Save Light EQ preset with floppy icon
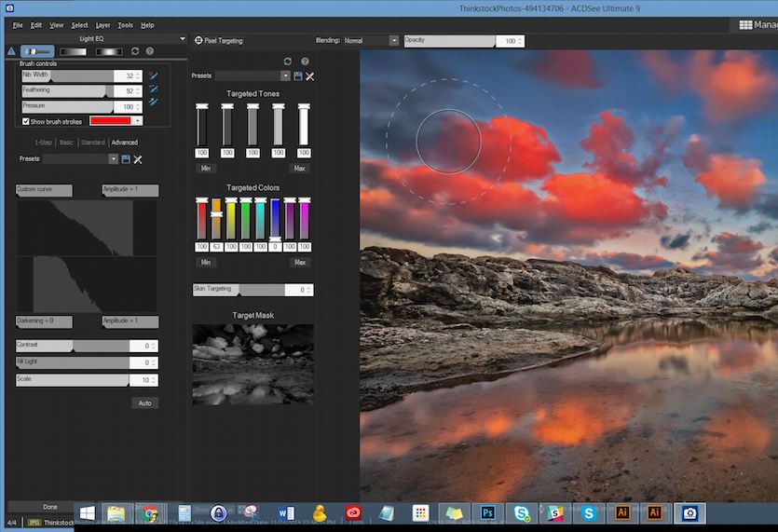This screenshot has width=778, height=532. [x=126, y=159]
